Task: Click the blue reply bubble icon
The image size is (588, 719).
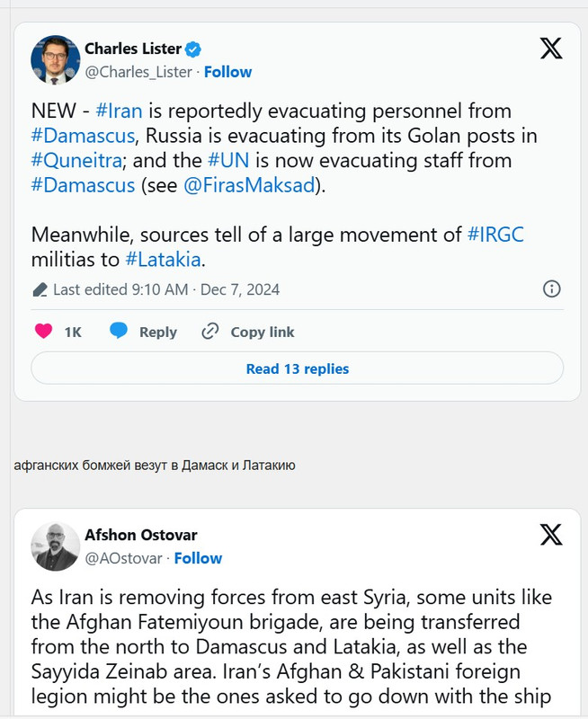Action: [x=119, y=331]
